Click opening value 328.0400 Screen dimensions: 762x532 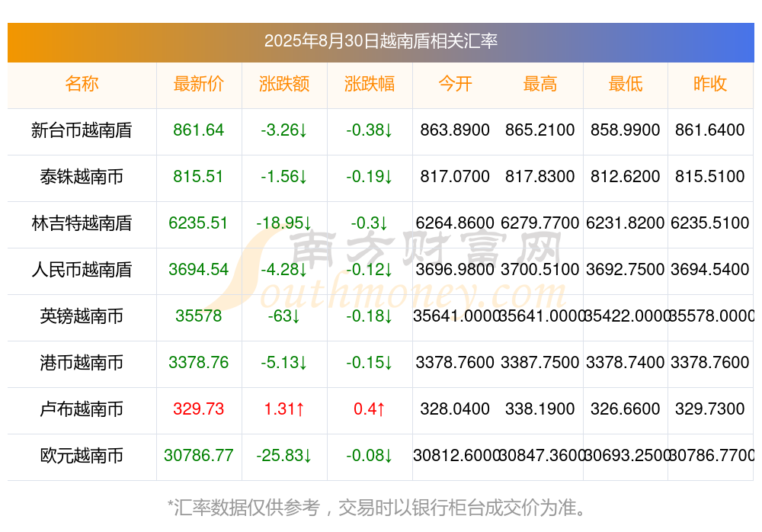455,409
